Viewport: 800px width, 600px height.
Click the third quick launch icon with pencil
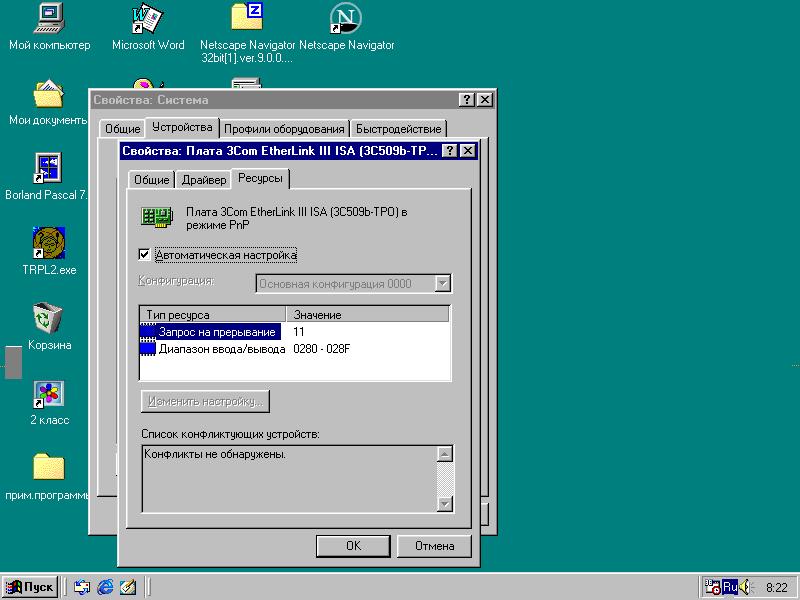[x=128, y=587]
